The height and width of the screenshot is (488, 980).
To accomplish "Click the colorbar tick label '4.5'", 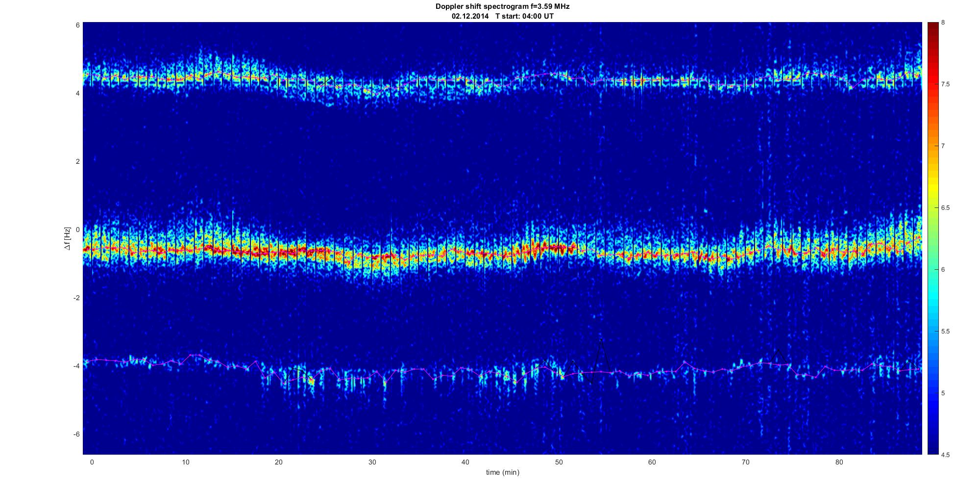I will (945, 455).
